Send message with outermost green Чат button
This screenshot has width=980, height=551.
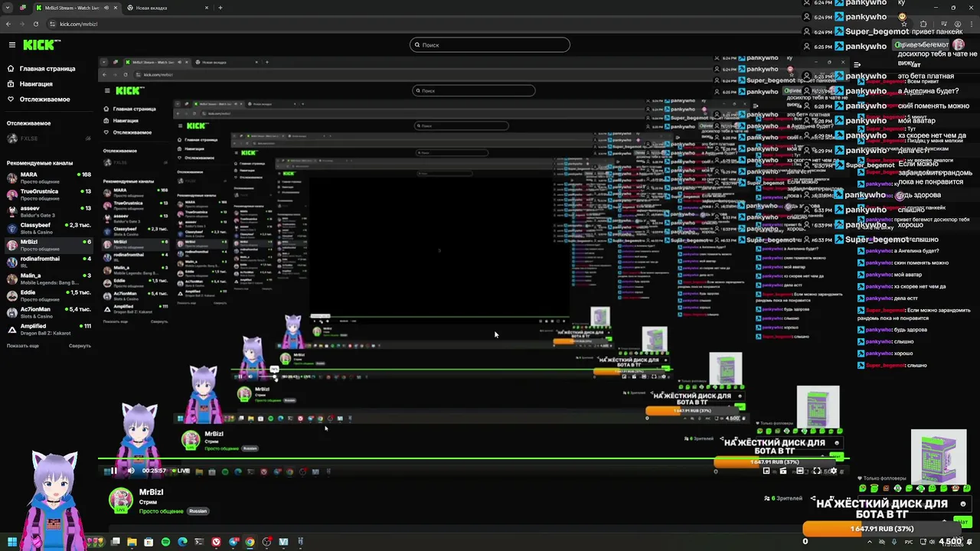962,522
